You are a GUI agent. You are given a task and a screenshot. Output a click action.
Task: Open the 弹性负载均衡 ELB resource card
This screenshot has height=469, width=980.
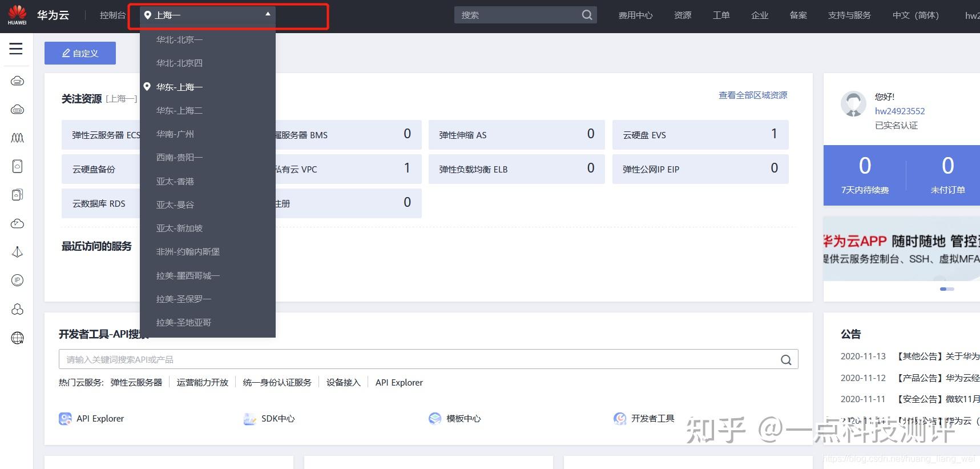coord(517,169)
